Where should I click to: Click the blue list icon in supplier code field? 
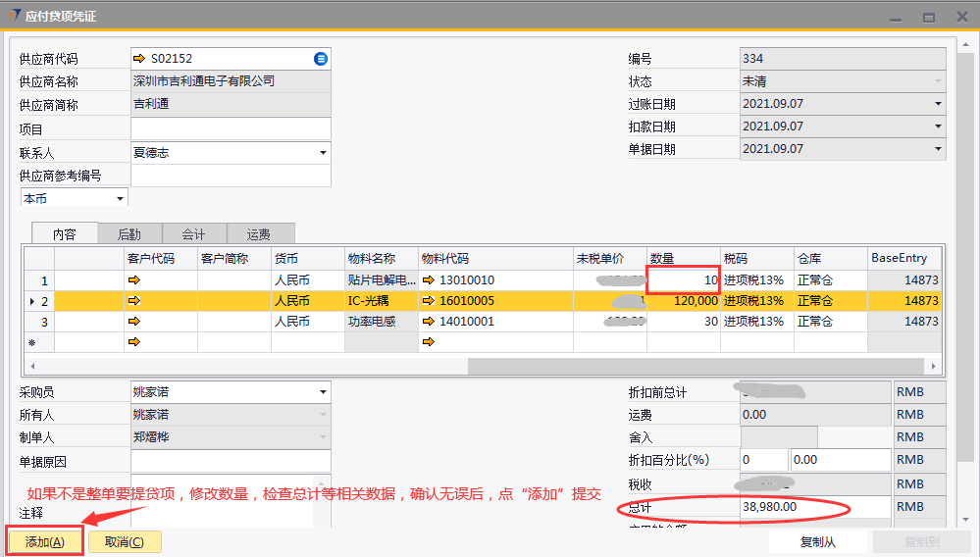pos(320,59)
